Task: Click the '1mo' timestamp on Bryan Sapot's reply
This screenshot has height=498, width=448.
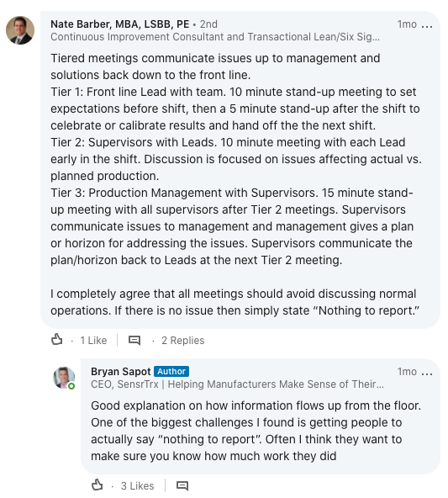Action: coord(407,372)
